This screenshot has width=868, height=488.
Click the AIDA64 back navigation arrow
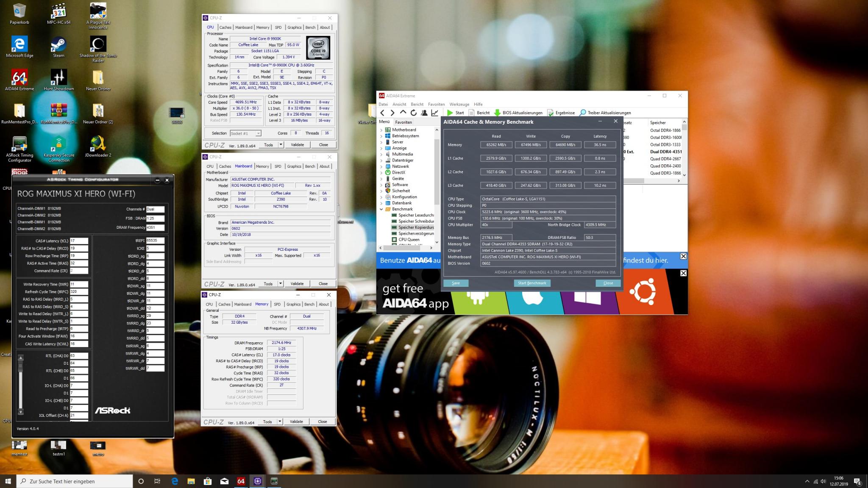[x=382, y=113]
